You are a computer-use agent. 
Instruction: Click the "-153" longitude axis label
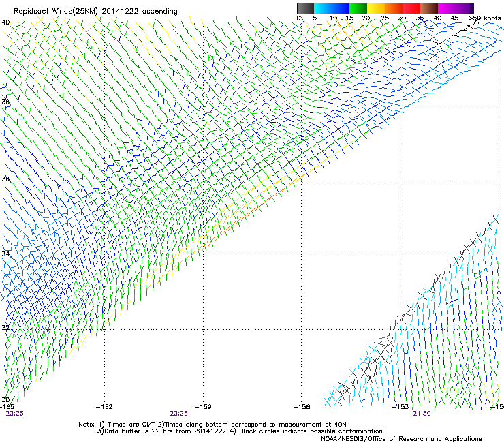click(400, 407)
